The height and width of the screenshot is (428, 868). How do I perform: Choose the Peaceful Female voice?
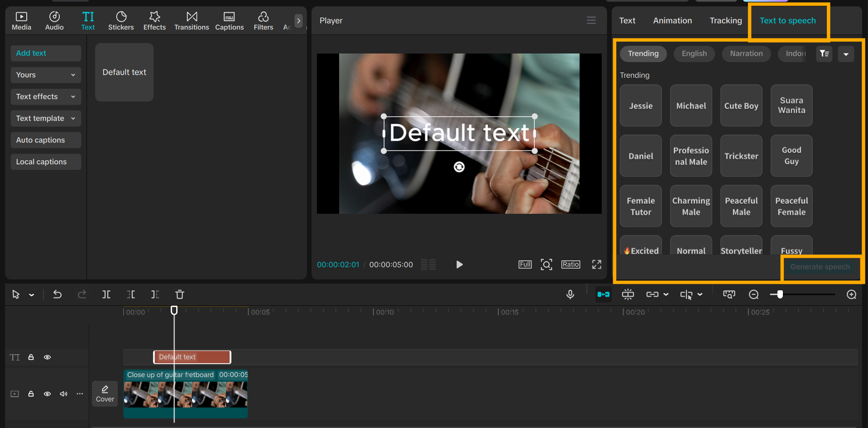coord(792,206)
